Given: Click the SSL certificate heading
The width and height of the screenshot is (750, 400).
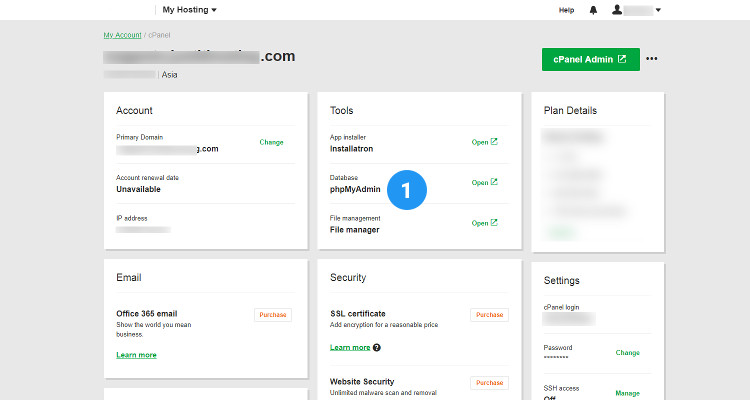Looking at the screenshot, I should click(358, 314).
